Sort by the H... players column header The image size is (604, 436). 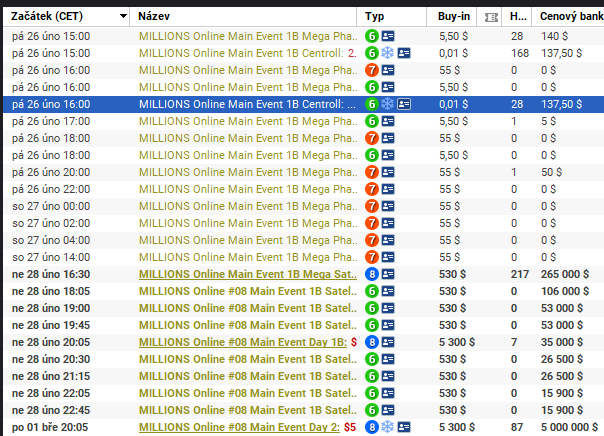pos(518,16)
